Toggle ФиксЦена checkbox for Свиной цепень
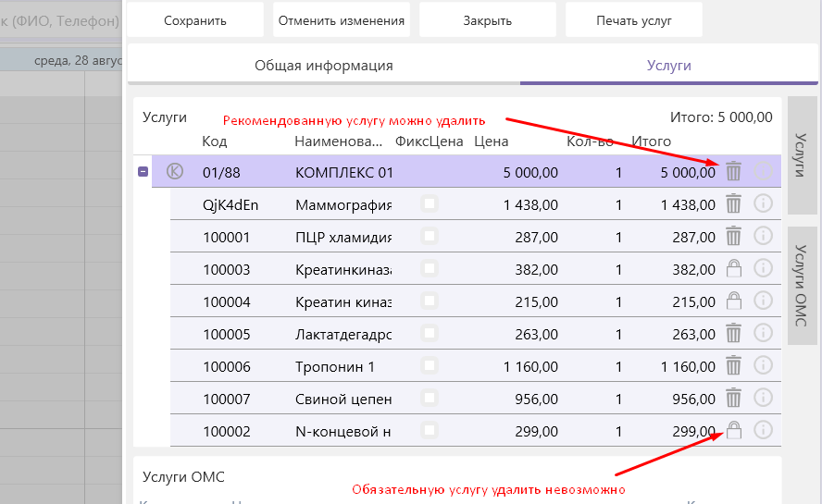This screenshot has height=504, width=822. (430, 399)
